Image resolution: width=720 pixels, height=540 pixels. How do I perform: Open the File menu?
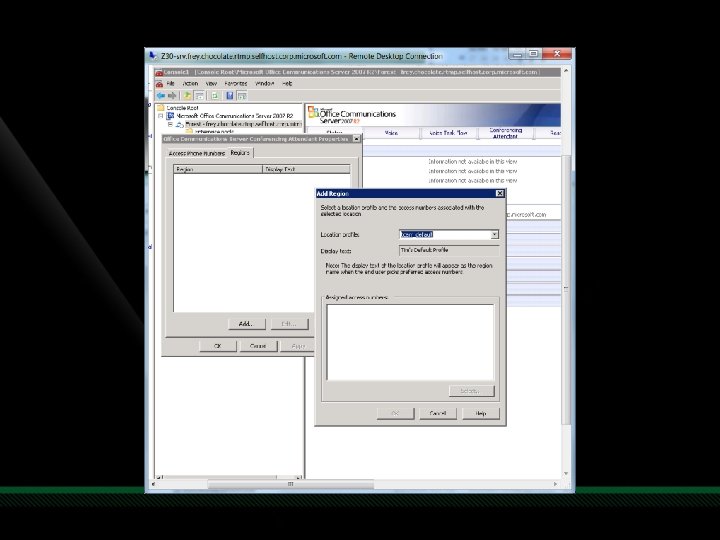[x=170, y=84]
